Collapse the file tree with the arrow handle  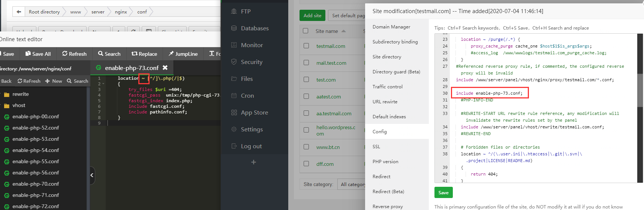(x=92, y=175)
